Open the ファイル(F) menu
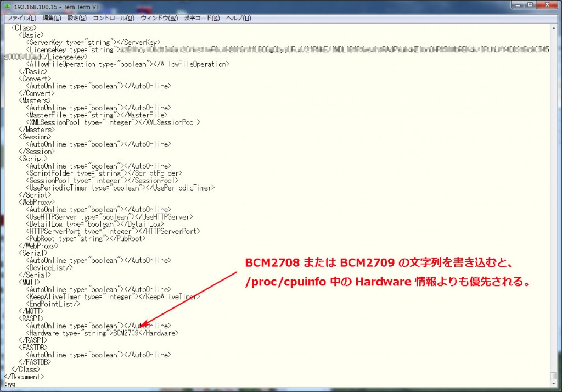 [x=21, y=18]
